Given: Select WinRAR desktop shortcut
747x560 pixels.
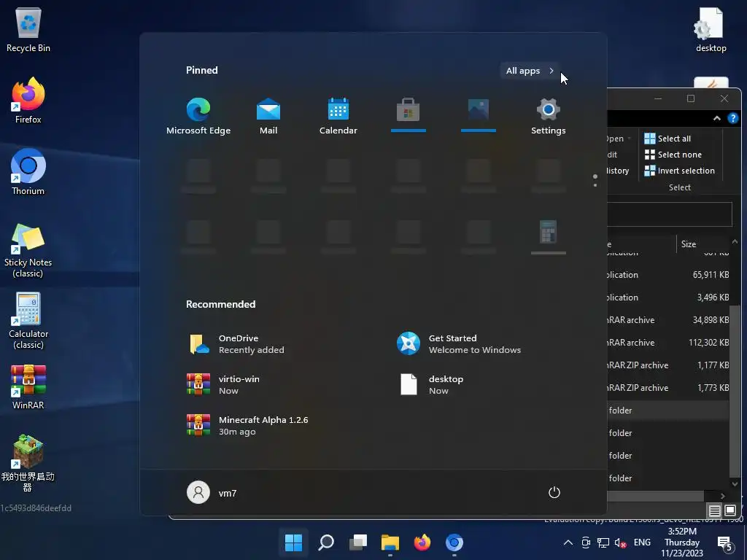Looking at the screenshot, I should coord(28,386).
